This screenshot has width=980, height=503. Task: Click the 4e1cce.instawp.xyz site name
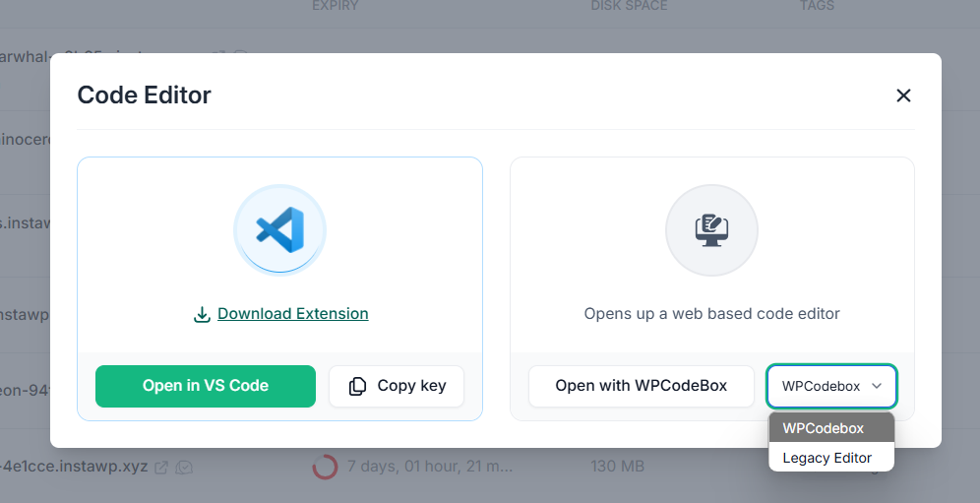pos(74,467)
